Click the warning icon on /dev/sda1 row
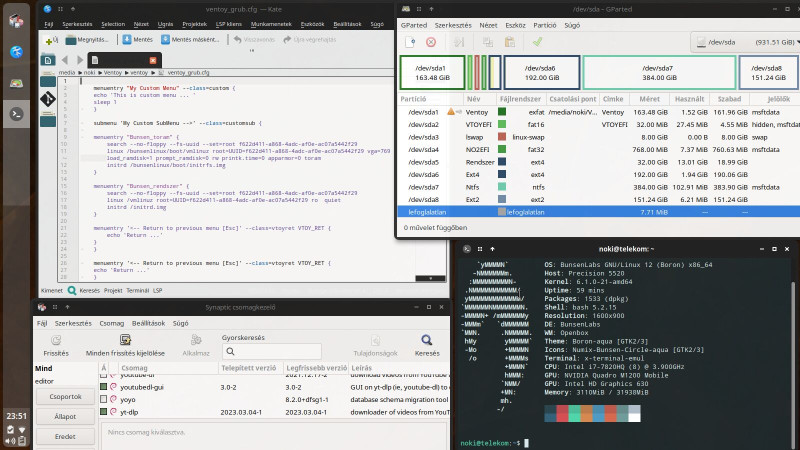 coord(451,112)
